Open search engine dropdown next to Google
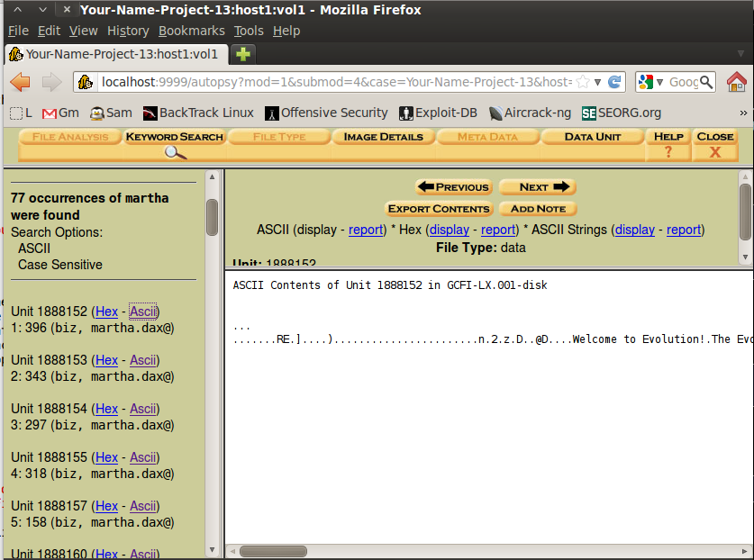The height and width of the screenshot is (560, 754). pos(659,82)
